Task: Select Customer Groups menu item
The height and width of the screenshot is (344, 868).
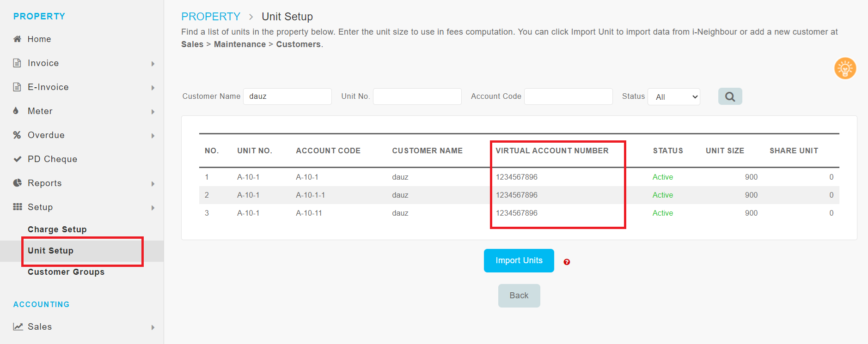Action: click(x=66, y=272)
